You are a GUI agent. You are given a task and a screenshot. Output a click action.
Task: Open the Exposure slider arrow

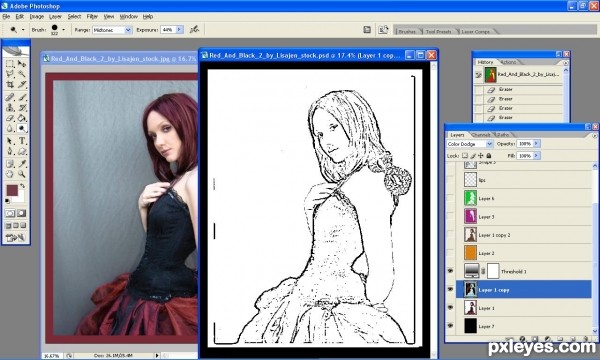tap(179, 29)
